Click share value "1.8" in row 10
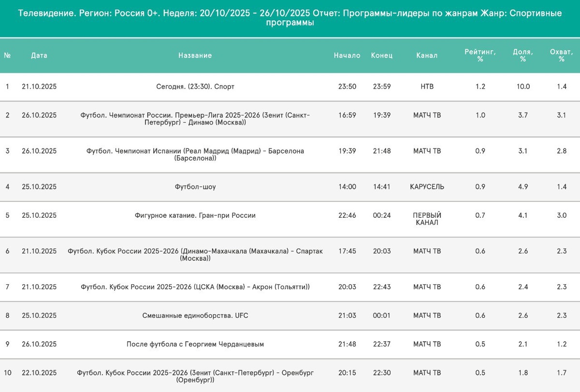580x392 pixels. click(523, 373)
